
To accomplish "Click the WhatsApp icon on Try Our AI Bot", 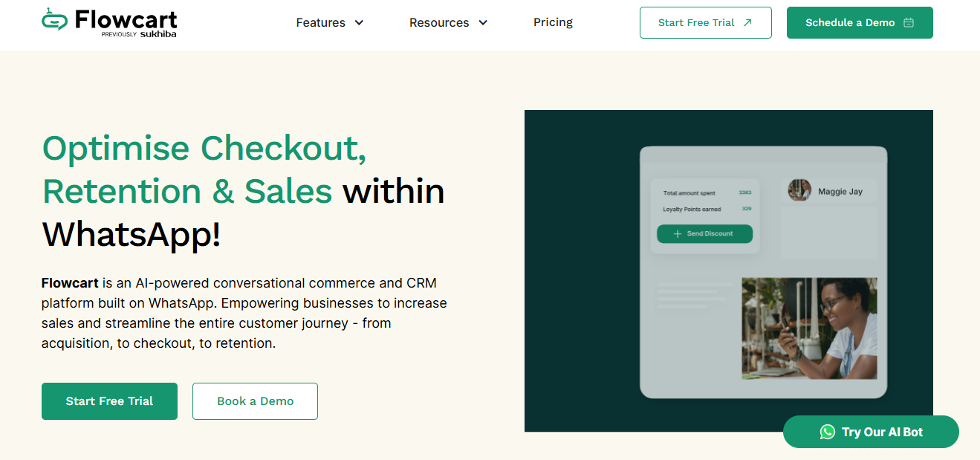I will 827,431.
